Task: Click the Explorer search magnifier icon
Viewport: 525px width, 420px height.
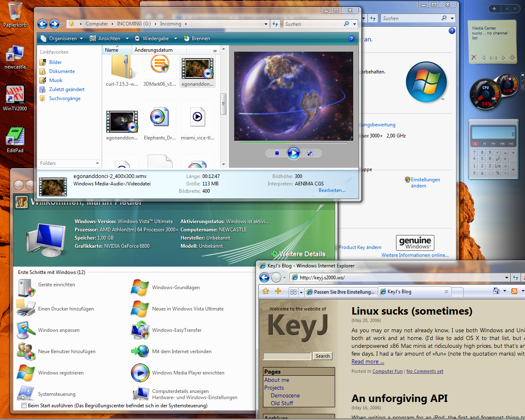Action: coord(347,24)
